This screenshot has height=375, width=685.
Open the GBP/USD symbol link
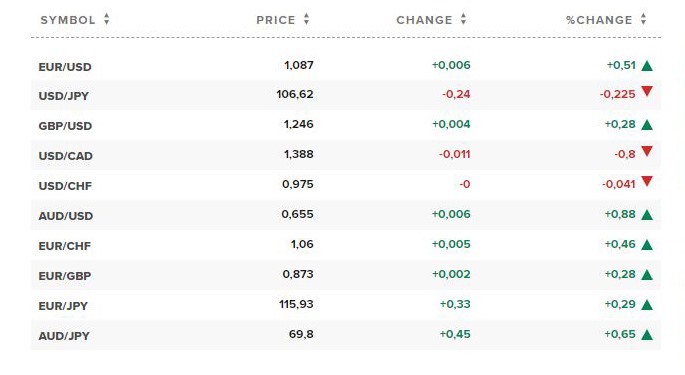pyautogui.click(x=65, y=126)
